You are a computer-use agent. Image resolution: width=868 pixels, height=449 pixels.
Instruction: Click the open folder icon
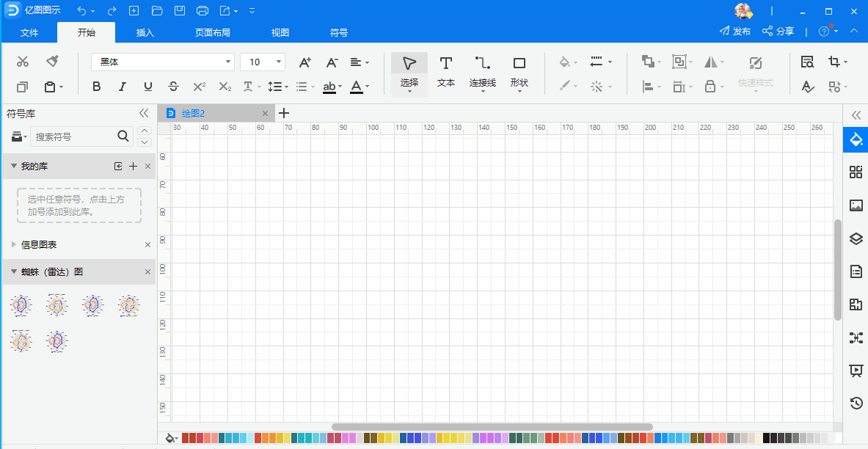click(x=157, y=10)
